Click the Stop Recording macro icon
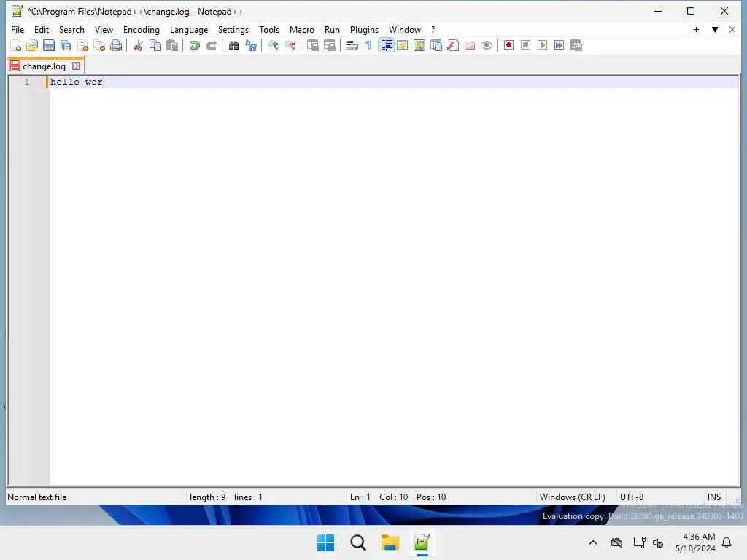 point(525,46)
